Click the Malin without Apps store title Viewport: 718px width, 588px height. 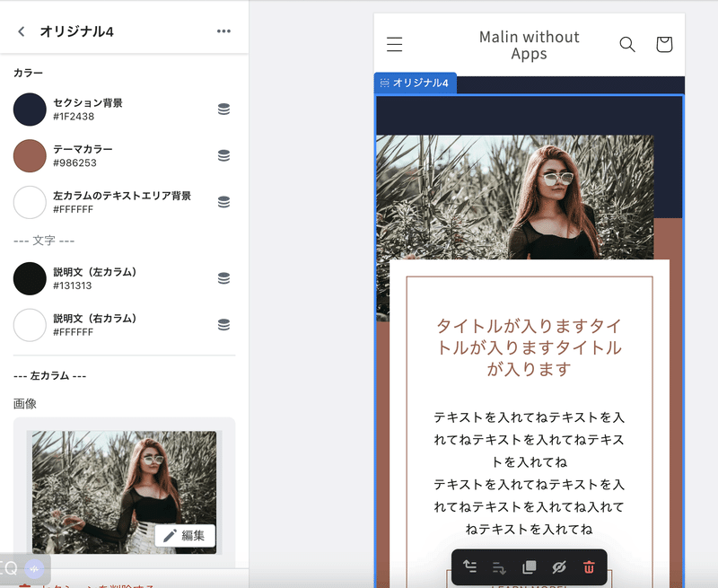click(529, 45)
